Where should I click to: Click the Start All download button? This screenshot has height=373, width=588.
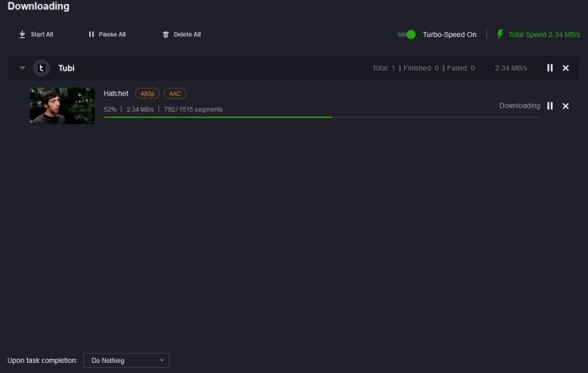[36, 34]
